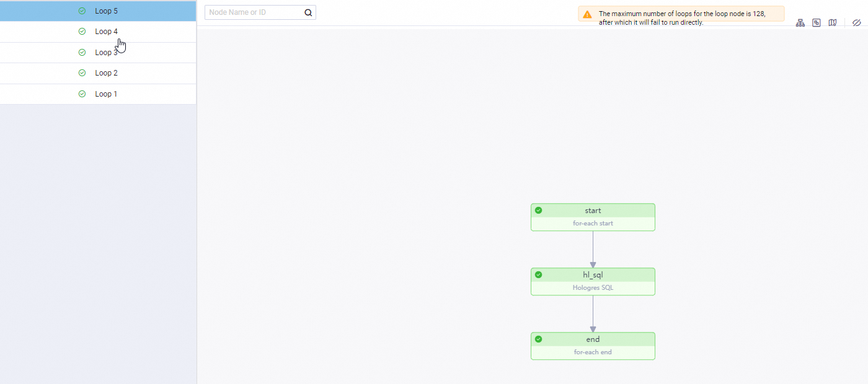Click the hierarchy layout icon in the toolbar

click(800, 22)
